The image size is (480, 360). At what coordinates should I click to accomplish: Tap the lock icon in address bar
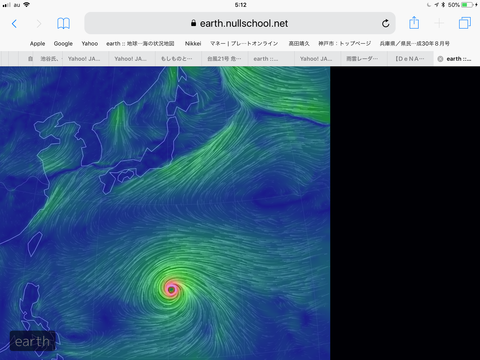point(193,23)
